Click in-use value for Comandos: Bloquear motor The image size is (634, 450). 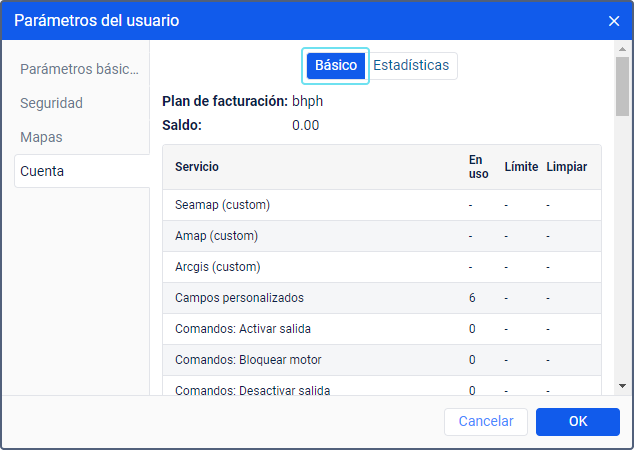click(x=472, y=360)
